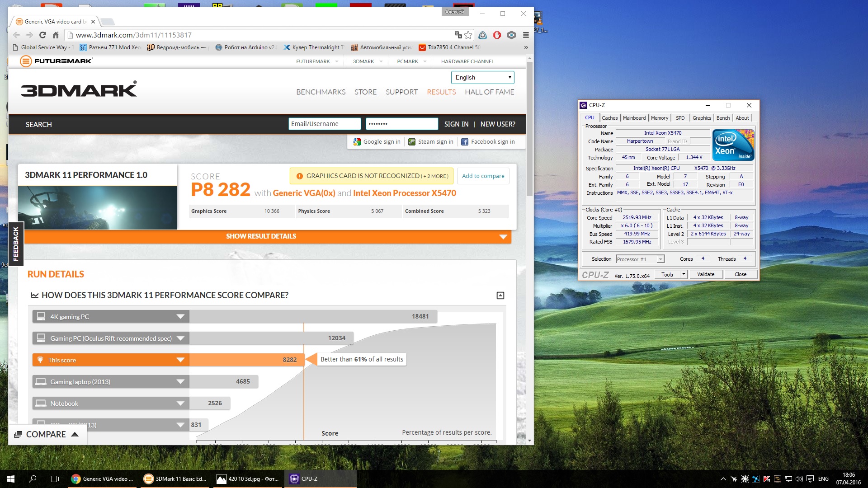
Task: Switch to CPU-Z Mainboard tab
Action: pyautogui.click(x=634, y=118)
